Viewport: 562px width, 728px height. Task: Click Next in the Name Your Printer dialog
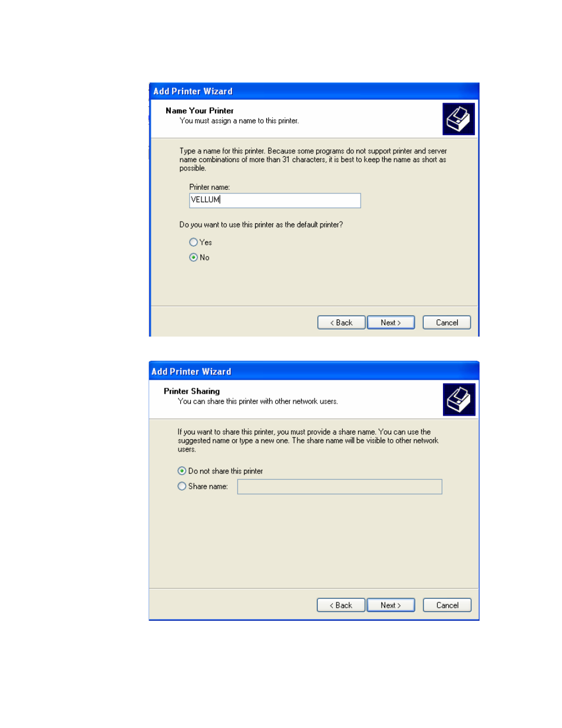click(x=391, y=322)
